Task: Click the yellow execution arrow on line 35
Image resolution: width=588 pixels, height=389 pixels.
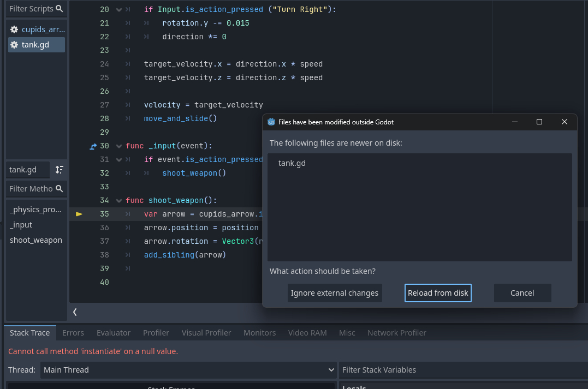Action: 79,214
